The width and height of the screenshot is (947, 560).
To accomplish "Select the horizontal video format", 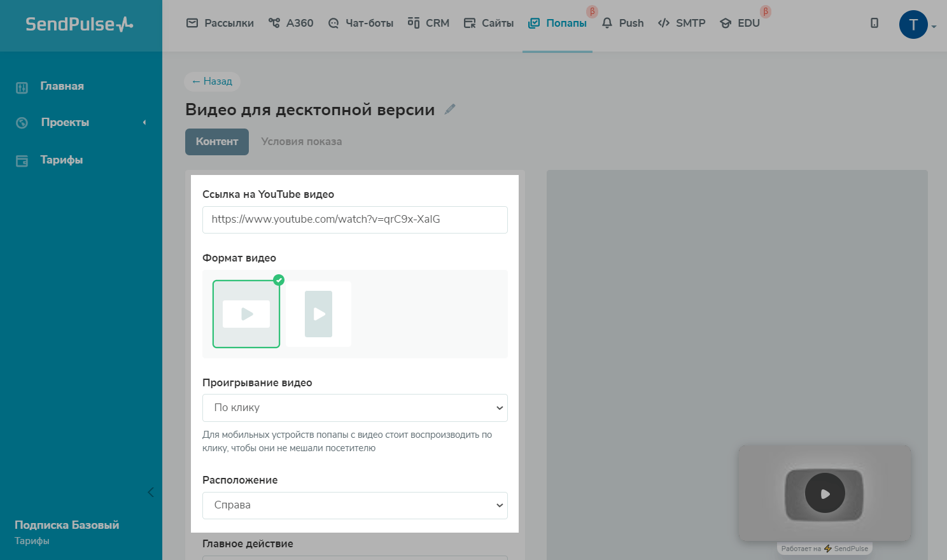I will point(246,314).
